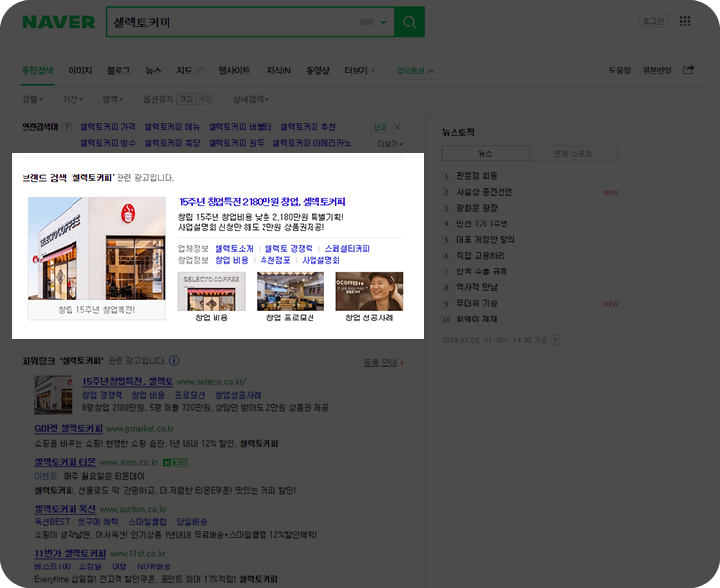Click the 스페셜티커피 link

(x=348, y=249)
